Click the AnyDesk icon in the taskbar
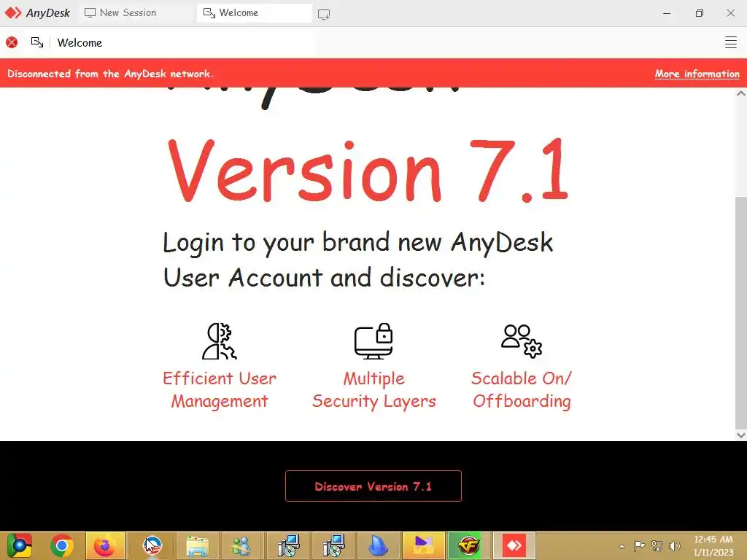Image resolution: width=747 pixels, height=560 pixels. click(x=514, y=545)
